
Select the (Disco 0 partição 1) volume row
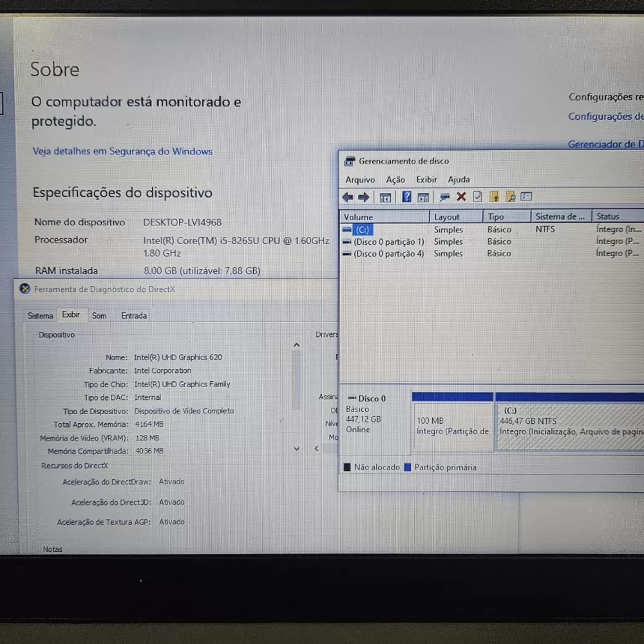pos(492,241)
